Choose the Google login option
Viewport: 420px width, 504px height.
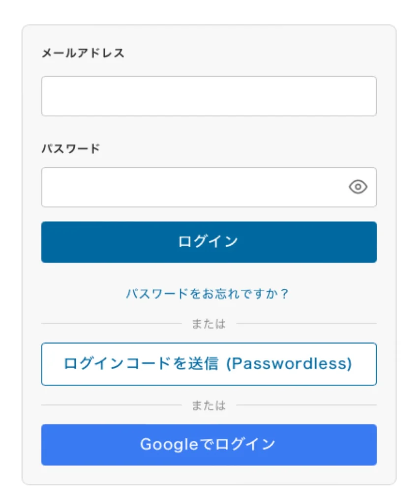pos(209,444)
